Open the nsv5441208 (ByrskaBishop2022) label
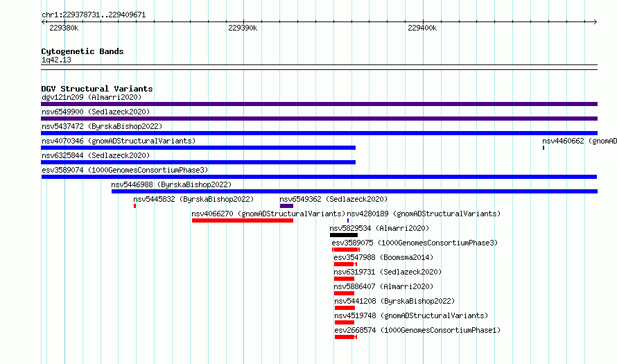 tap(394, 301)
